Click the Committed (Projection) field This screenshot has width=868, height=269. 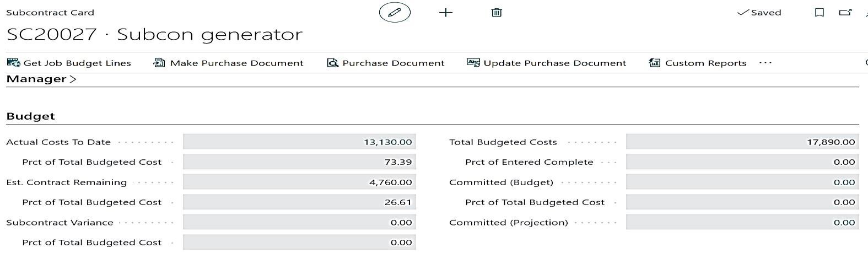742,223
